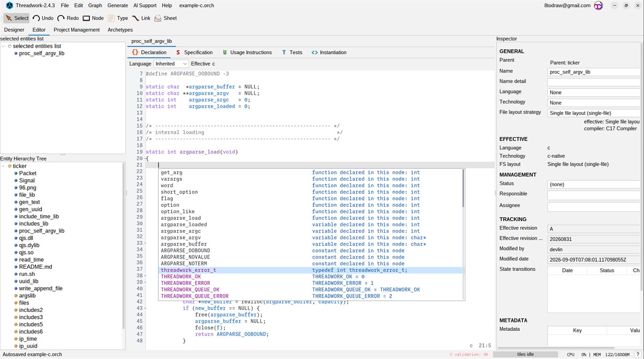Pick argparse_load from autocomplete suggestions

click(x=311, y=218)
